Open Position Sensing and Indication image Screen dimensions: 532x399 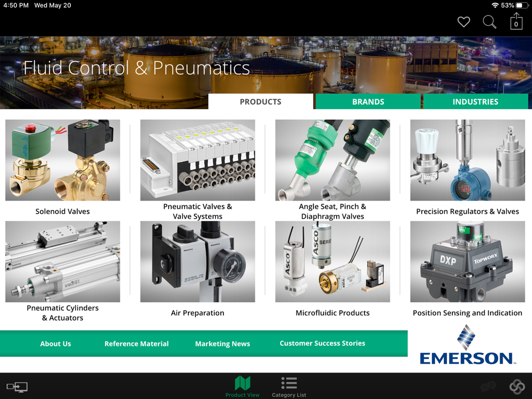coord(468,262)
